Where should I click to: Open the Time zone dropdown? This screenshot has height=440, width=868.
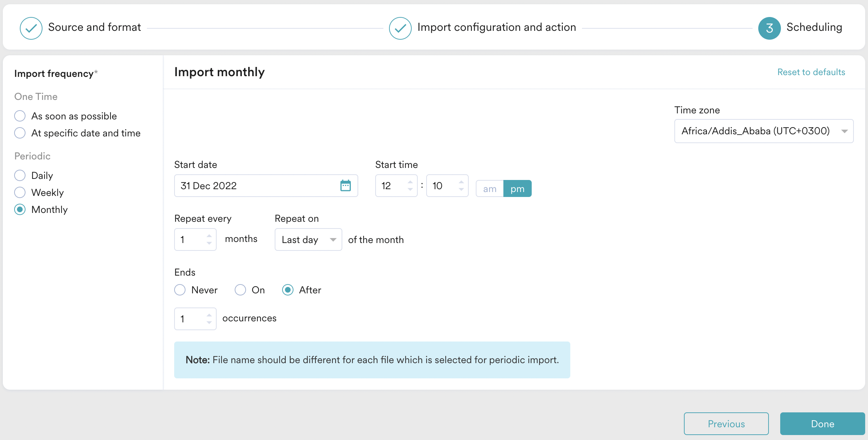click(764, 131)
